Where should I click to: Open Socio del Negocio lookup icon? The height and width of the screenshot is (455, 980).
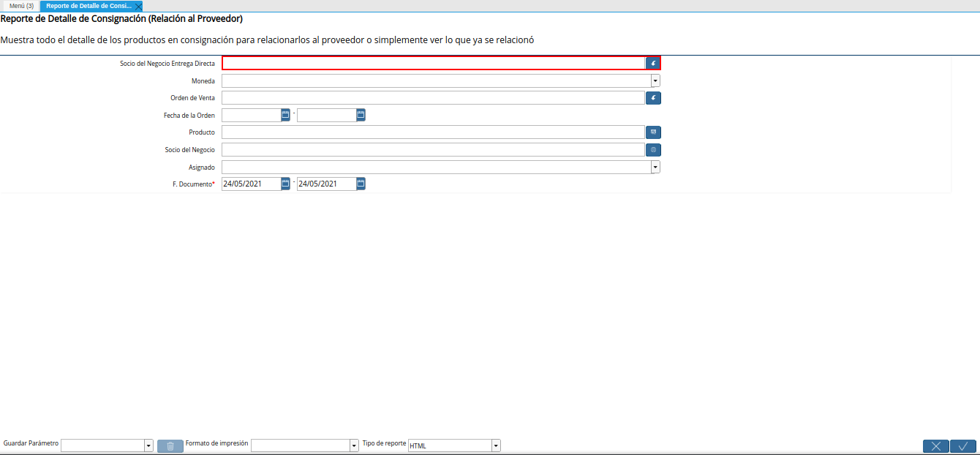tap(653, 149)
